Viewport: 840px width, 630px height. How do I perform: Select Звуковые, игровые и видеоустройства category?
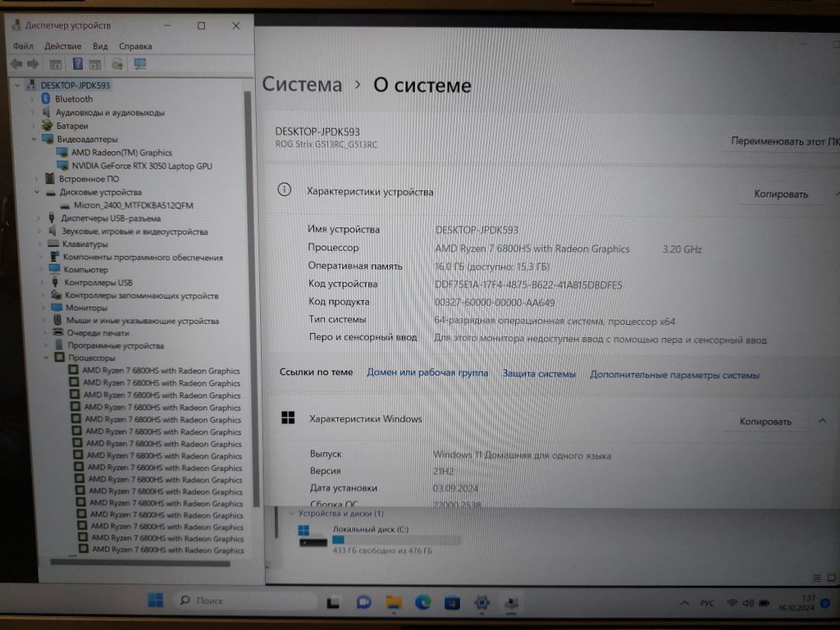tap(135, 231)
